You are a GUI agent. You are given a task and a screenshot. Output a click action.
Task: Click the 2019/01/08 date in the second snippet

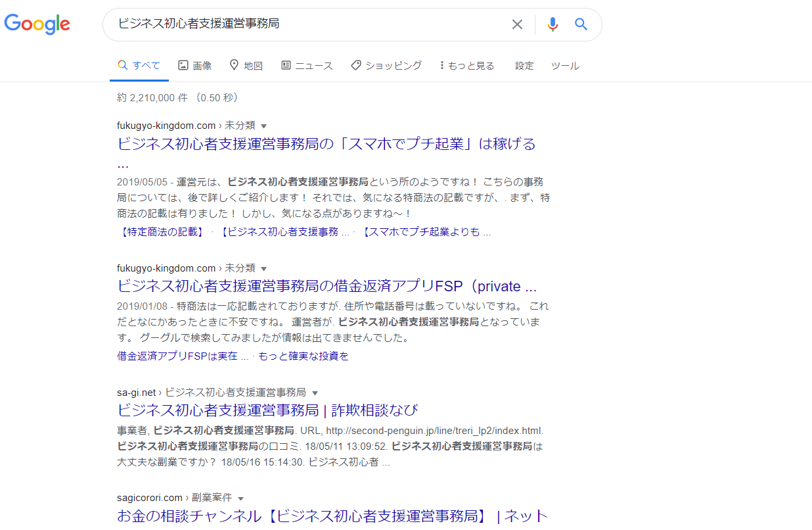pyautogui.click(x=143, y=306)
